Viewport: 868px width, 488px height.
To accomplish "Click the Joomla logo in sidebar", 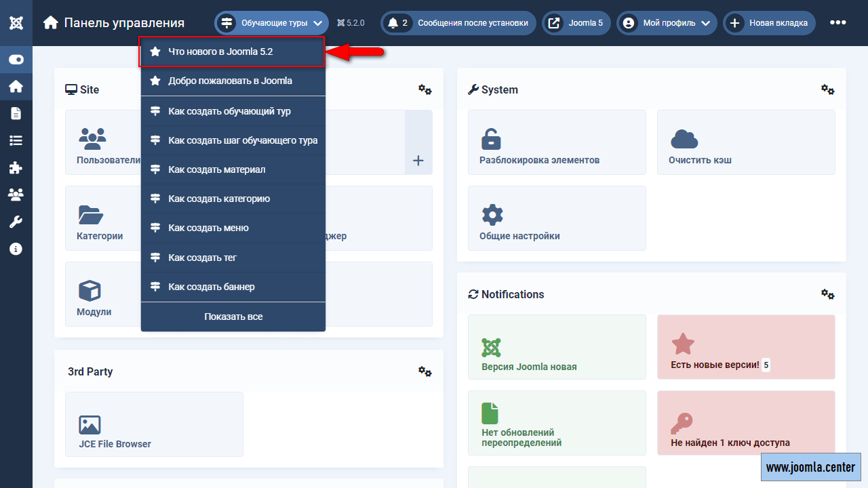I will coord(16,22).
